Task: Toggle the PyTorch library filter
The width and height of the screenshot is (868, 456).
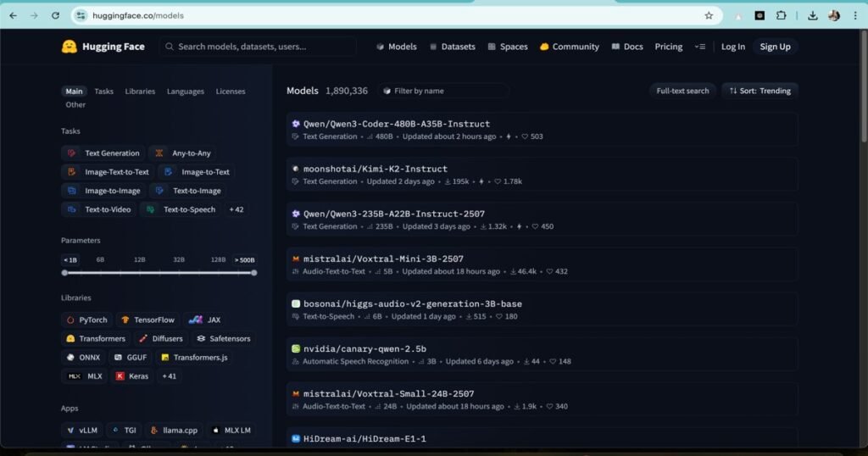Action: pyautogui.click(x=86, y=320)
